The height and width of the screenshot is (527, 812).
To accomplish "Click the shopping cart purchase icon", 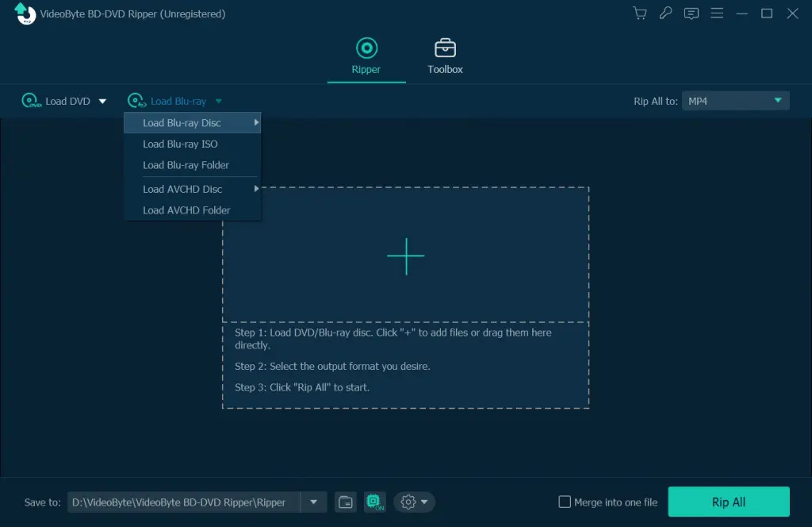I will click(639, 13).
